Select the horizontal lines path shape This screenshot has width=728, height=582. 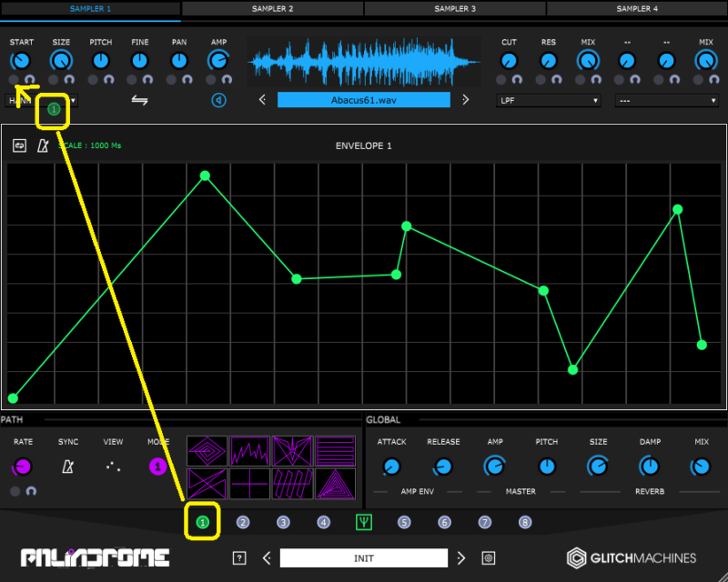pyautogui.click(x=335, y=451)
